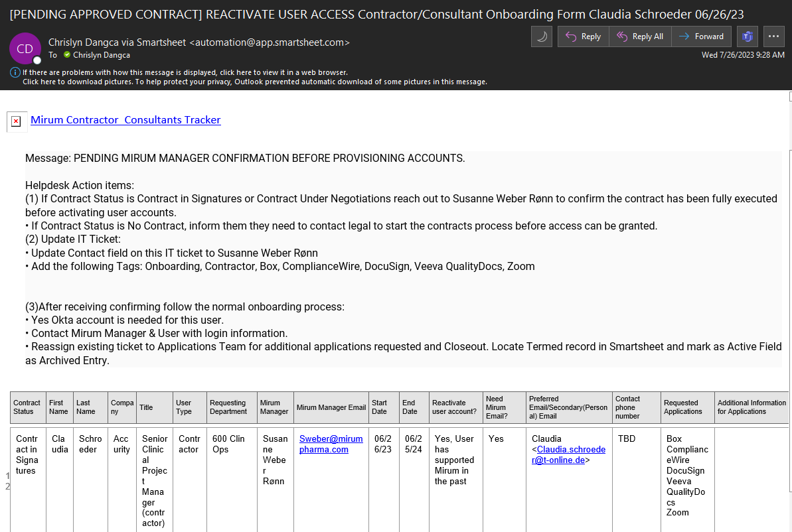Click the Reply All button
Viewport: 792px width, 532px height.
(x=640, y=36)
